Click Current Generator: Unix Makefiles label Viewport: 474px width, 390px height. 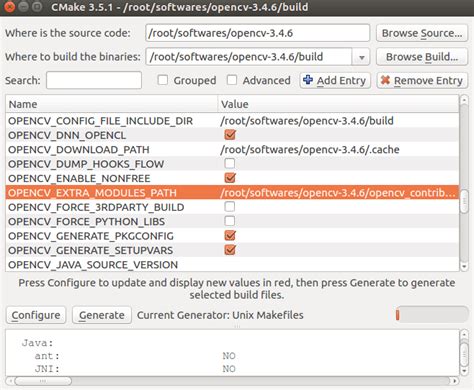pos(220,315)
